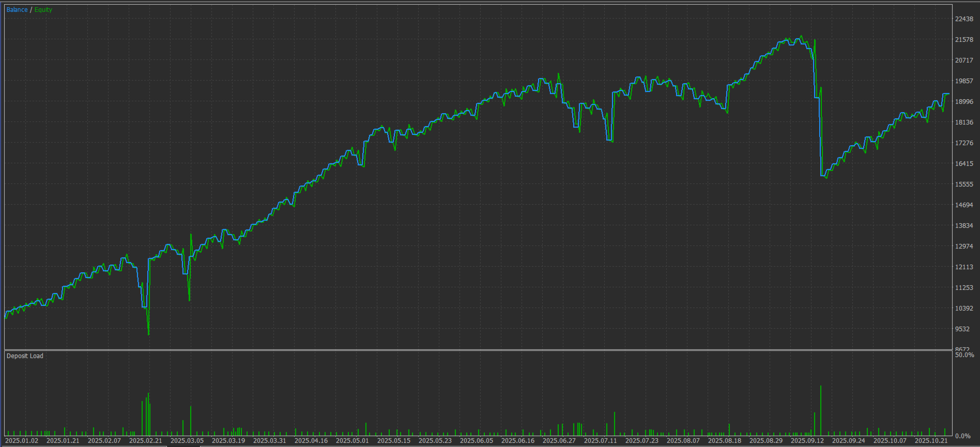This screenshot has width=980, height=447.
Task: Select the 2025.06.16 date label
Action: [x=518, y=441]
